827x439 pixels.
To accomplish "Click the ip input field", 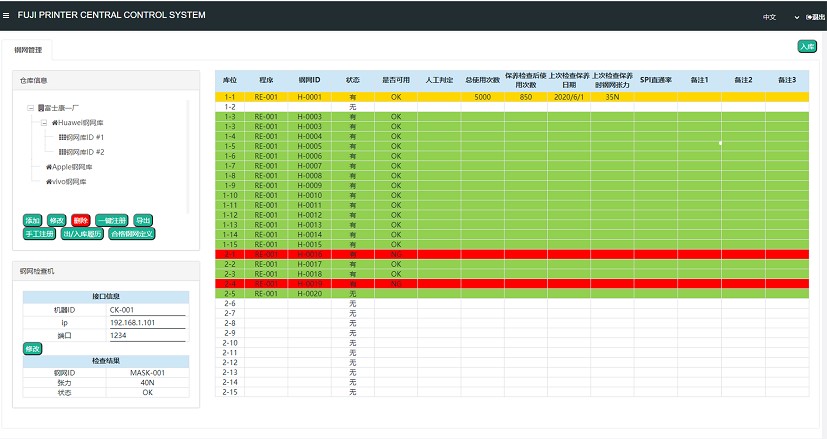I will [146, 322].
